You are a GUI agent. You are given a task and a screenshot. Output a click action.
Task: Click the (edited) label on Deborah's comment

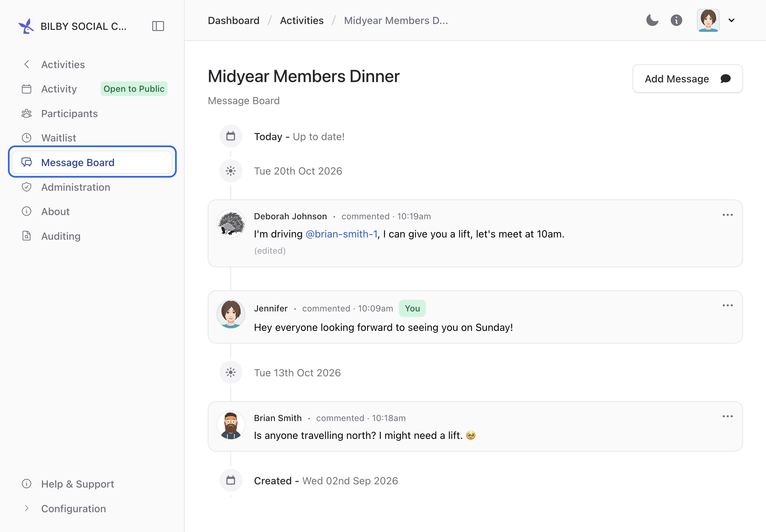tap(270, 251)
